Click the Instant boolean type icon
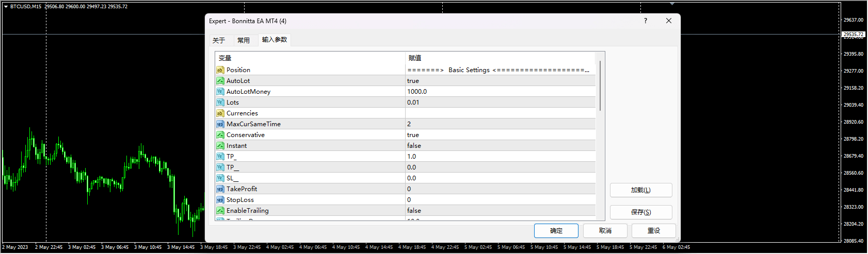This screenshot has height=254, width=868. coord(220,146)
